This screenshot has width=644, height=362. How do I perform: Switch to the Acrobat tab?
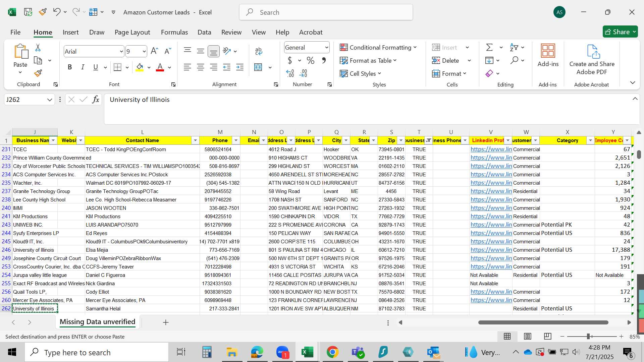311,32
